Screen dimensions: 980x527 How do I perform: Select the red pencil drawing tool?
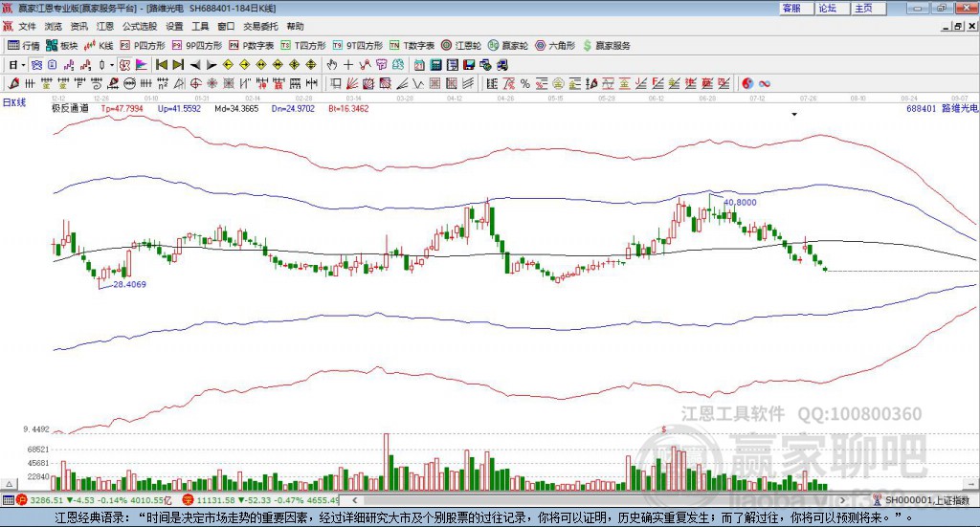click(13, 83)
